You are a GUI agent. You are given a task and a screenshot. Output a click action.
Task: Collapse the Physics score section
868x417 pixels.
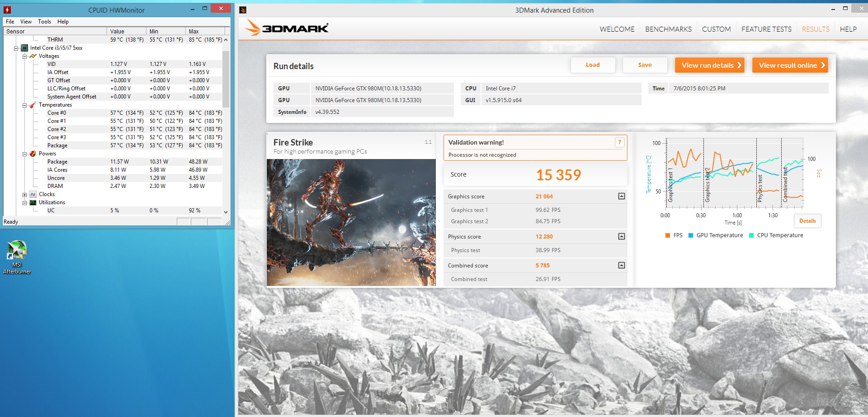click(622, 236)
